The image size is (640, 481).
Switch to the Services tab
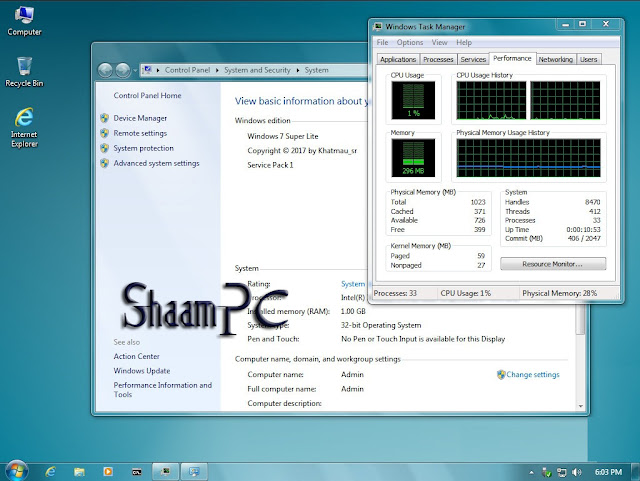click(x=473, y=59)
